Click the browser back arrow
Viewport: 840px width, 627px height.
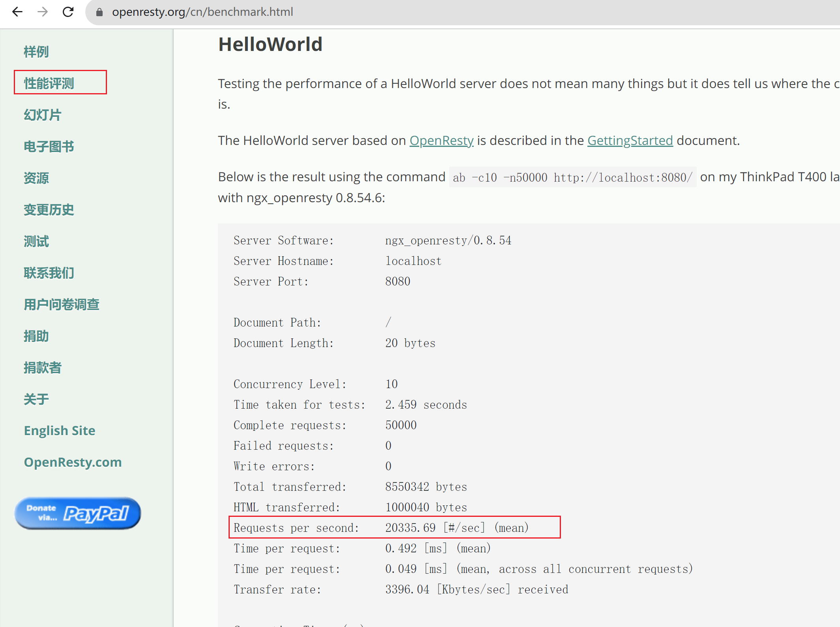[x=17, y=12]
